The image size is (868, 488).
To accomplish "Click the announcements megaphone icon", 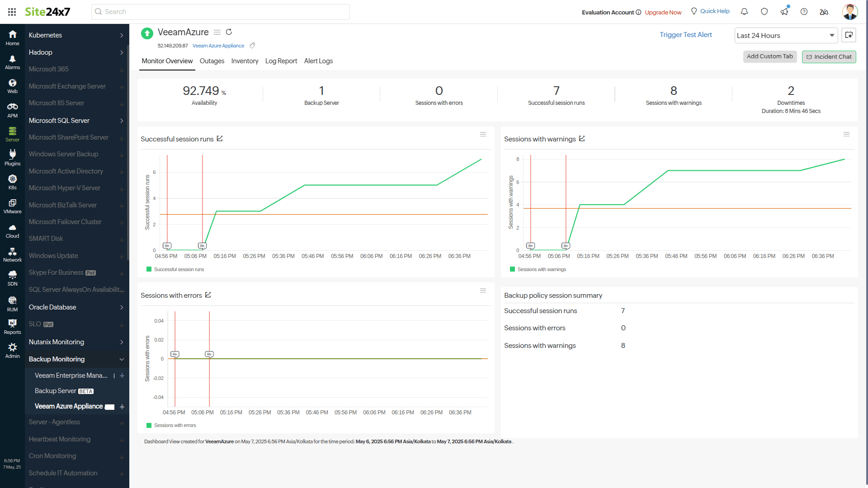I will 784,11.
